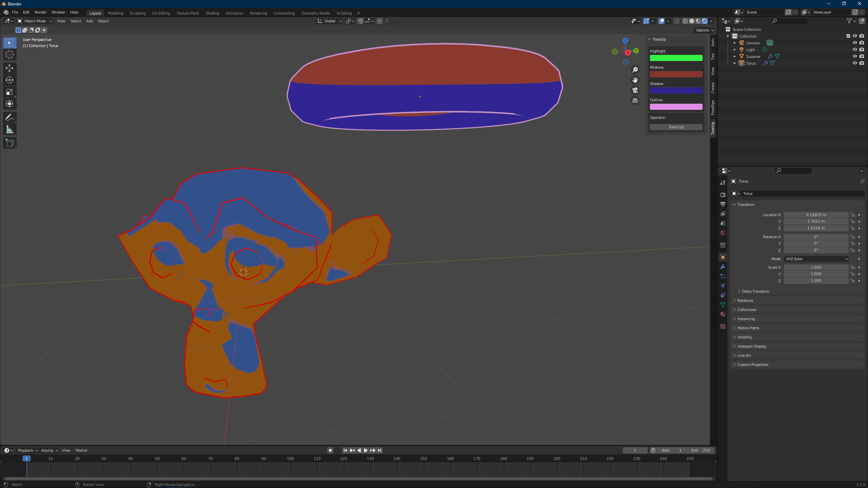
Task: Uncheck the Collection exclude checkbox
Action: click(x=848, y=36)
